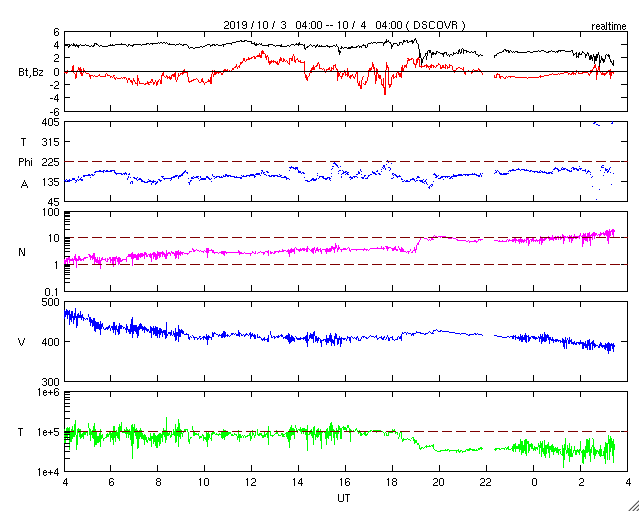
Task: Click the '1e+4' temperature tick label
Action: [x=48, y=472]
